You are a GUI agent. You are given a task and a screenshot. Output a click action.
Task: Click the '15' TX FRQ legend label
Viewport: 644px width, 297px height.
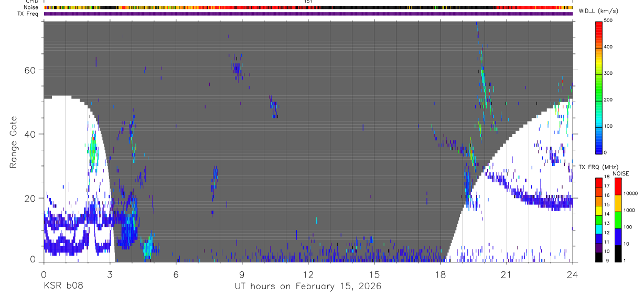coord(607,205)
